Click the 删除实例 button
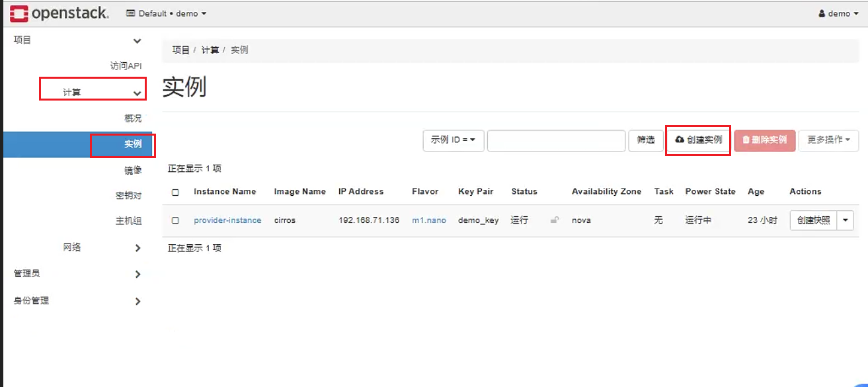 click(x=764, y=140)
